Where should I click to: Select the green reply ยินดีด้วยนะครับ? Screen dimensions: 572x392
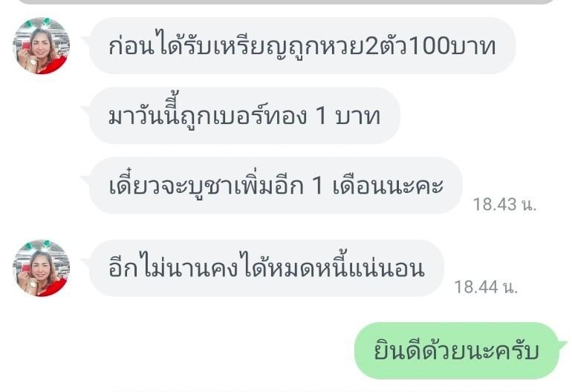(456, 350)
